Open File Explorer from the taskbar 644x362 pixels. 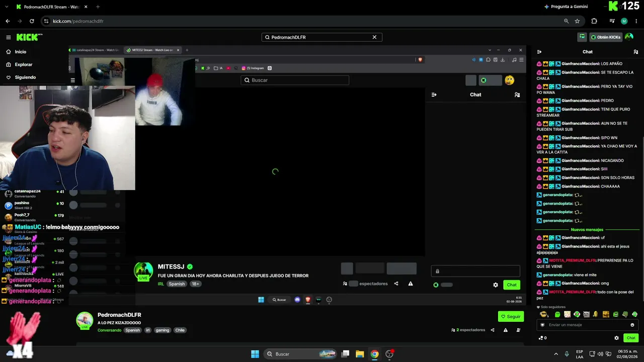tap(360, 354)
